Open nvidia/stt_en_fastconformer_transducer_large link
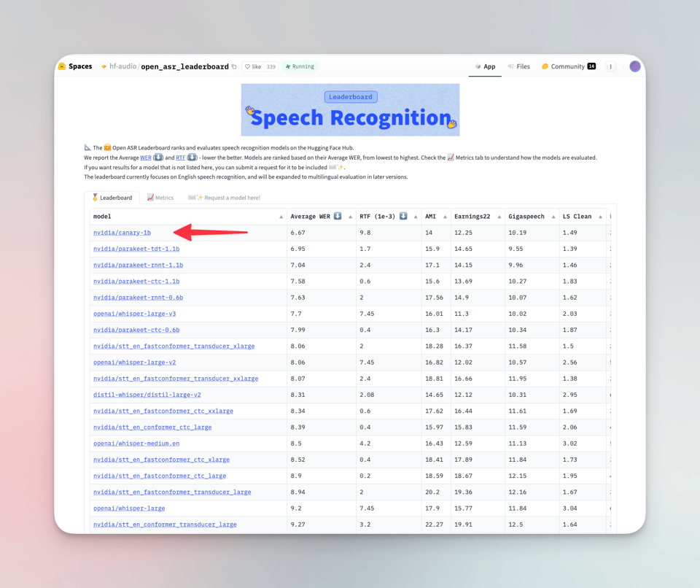The width and height of the screenshot is (700, 588). tap(172, 492)
